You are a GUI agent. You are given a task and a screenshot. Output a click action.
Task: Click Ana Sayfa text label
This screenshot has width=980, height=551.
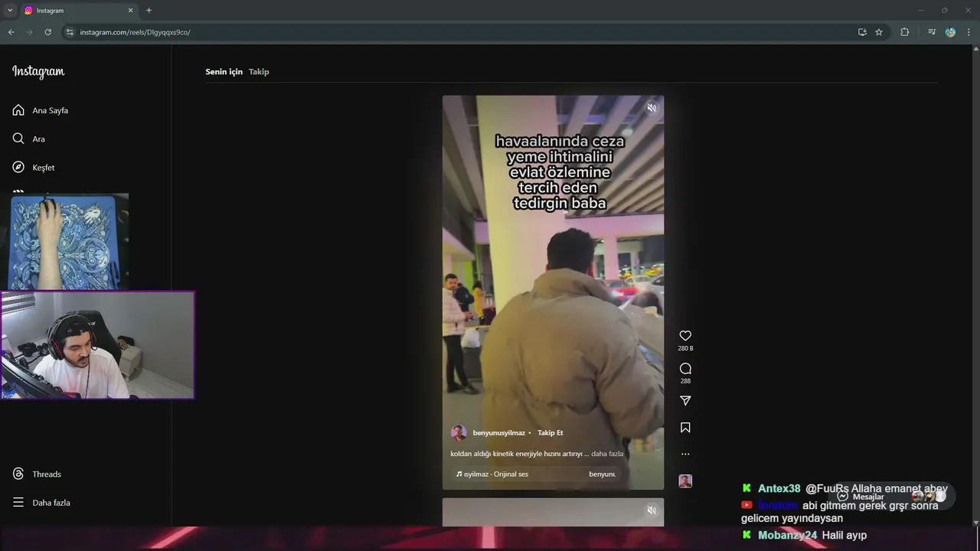50,110
